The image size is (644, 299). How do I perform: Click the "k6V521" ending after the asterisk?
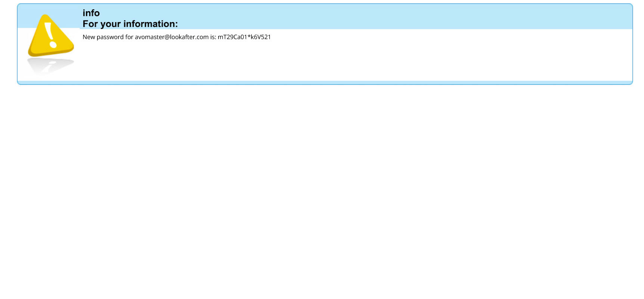pyautogui.click(x=261, y=37)
